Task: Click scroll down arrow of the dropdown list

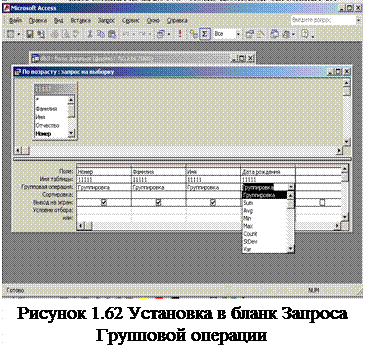Action: click(291, 249)
